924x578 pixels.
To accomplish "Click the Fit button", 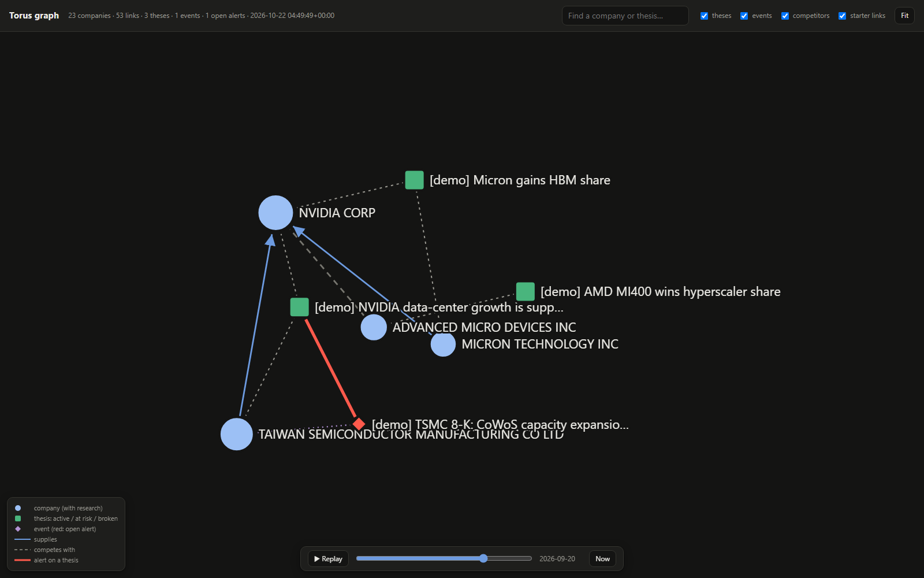I will (x=904, y=16).
